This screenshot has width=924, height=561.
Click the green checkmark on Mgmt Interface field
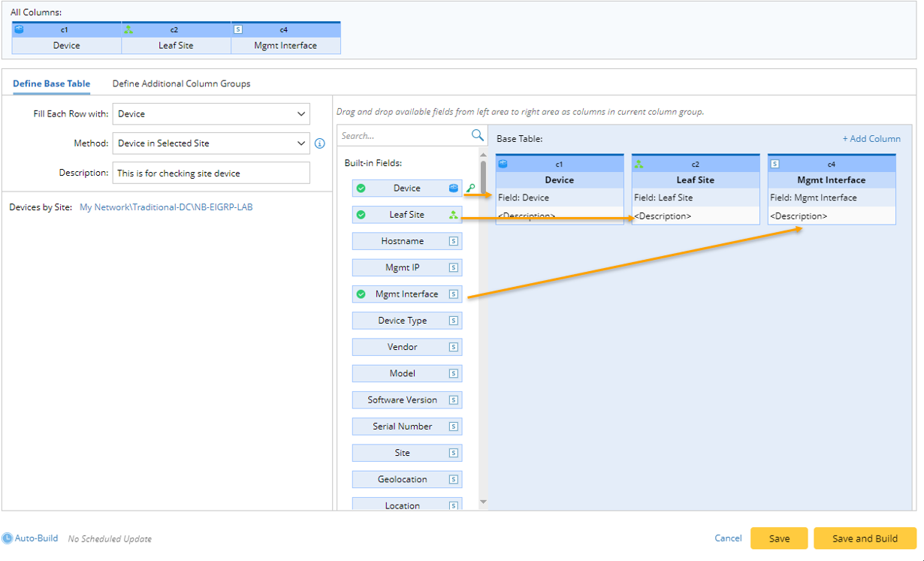pyautogui.click(x=361, y=294)
